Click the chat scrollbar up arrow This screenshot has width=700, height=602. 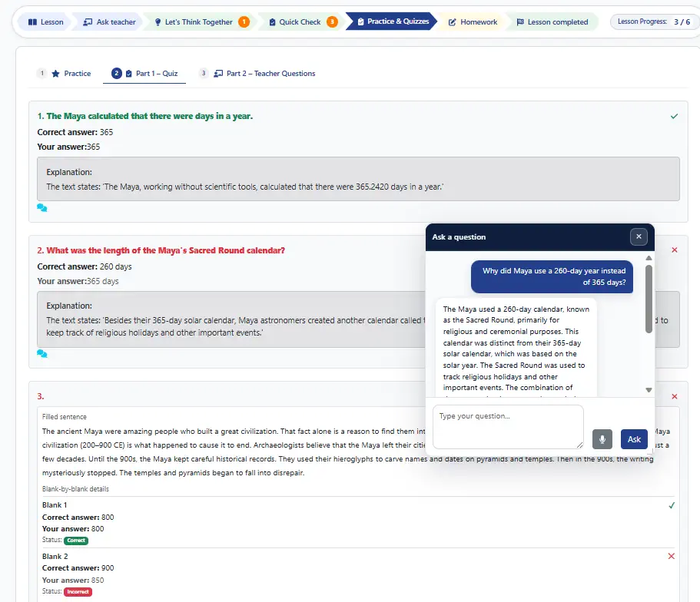click(649, 258)
